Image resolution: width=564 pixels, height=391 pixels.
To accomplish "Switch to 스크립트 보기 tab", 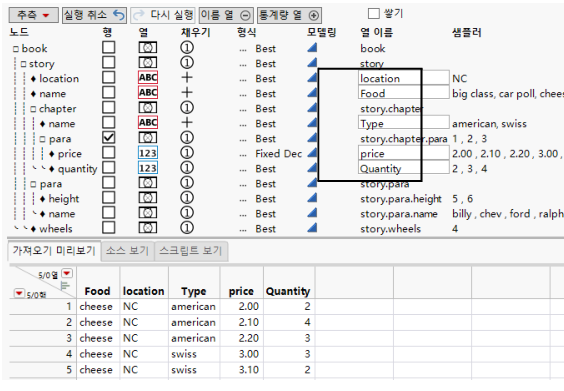I will pos(191,251).
